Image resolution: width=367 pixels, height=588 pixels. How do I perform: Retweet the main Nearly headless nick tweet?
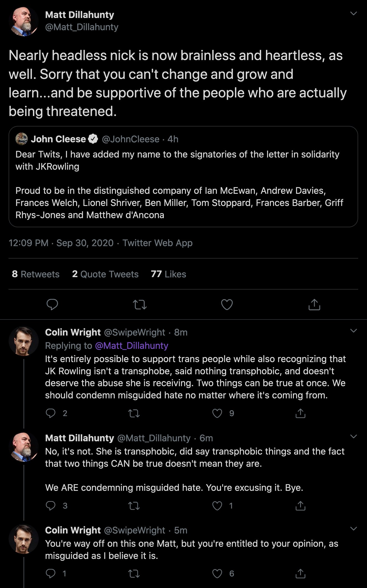(140, 305)
